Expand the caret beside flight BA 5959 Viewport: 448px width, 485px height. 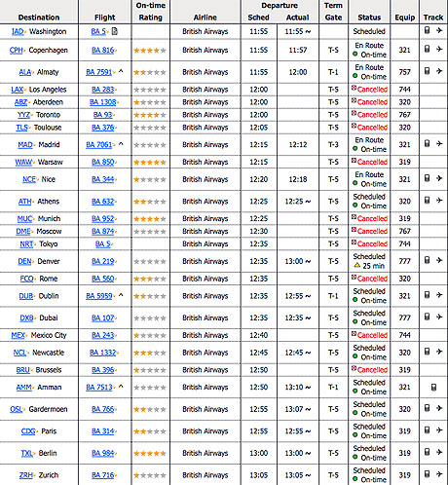click(121, 295)
